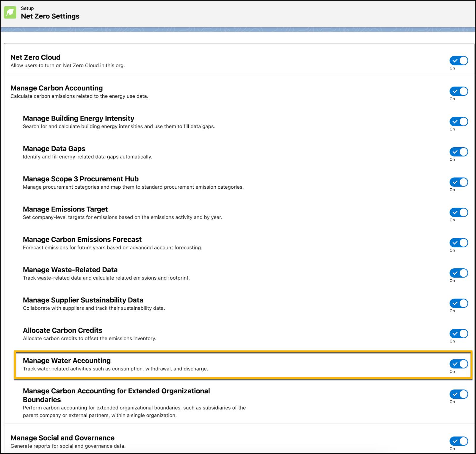This screenshot has height=454, width=476.
Task: Click the Manage Emissions Target heading
Action: [x=65, y=209]
